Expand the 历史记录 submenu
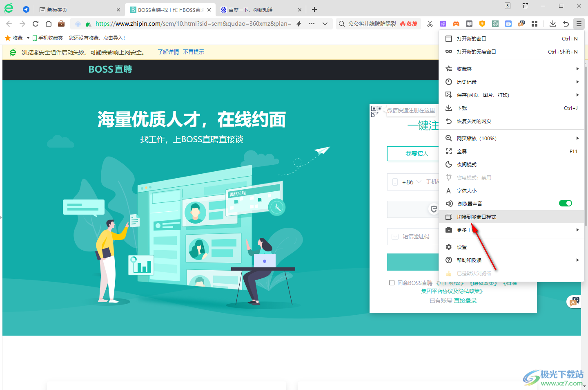The height and width of the screenshot is (390, 588). pyautogui.click(x=512, y=82)
